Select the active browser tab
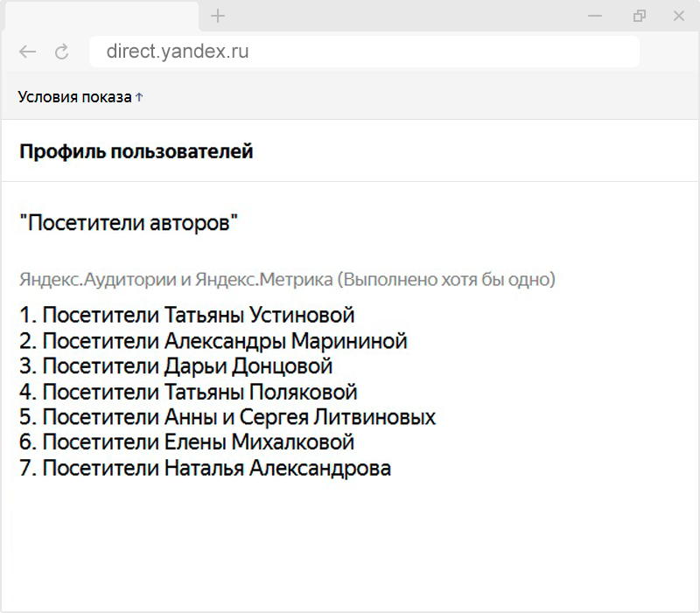700x613 pixels. [99, 16]
